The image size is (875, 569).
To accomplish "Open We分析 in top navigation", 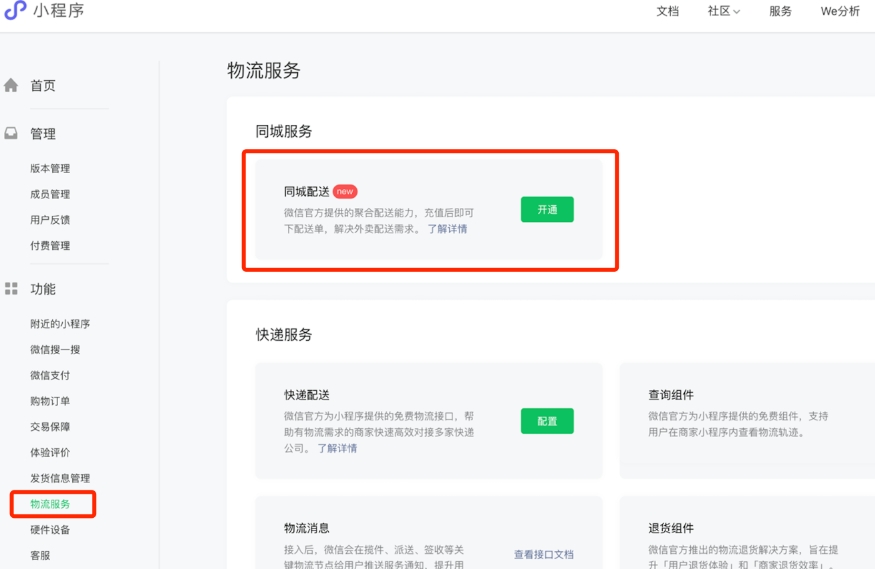I will coord(840,11).
